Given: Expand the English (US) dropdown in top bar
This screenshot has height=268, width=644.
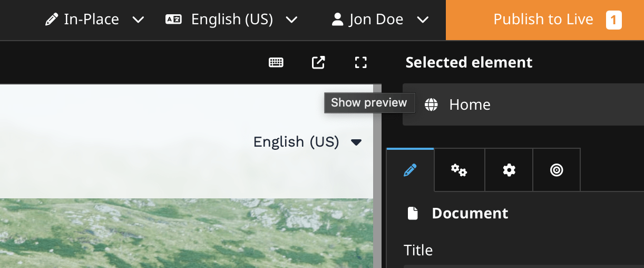Looking at the screenshot, I should click(291, 20).
